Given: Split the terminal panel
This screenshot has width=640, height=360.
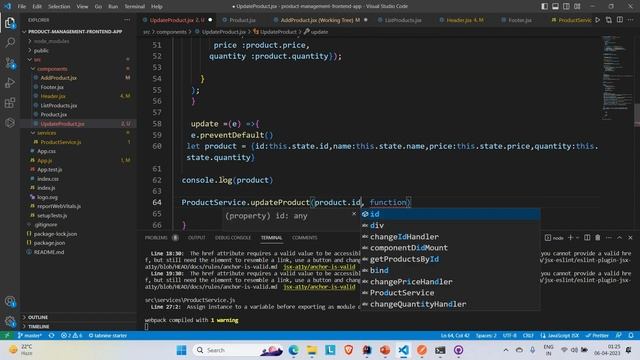Looking at the screenshot, I should [587, 238].
